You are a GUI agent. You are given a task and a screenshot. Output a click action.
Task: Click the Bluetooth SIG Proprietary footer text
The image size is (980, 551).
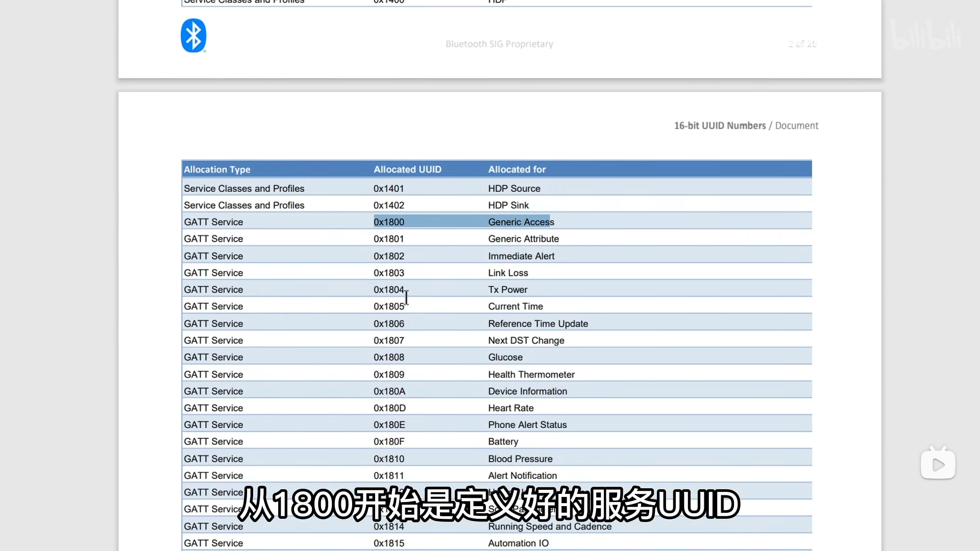coord(499,44)
